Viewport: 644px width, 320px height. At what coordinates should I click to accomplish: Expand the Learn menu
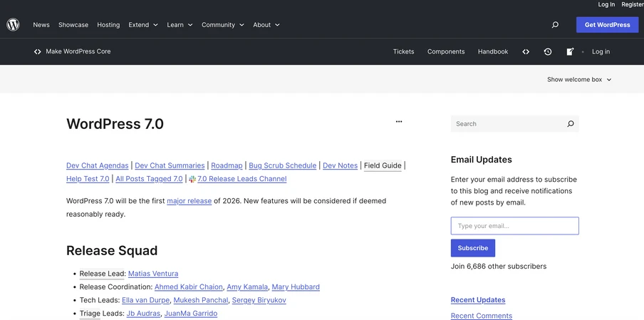tap(180, 25)
